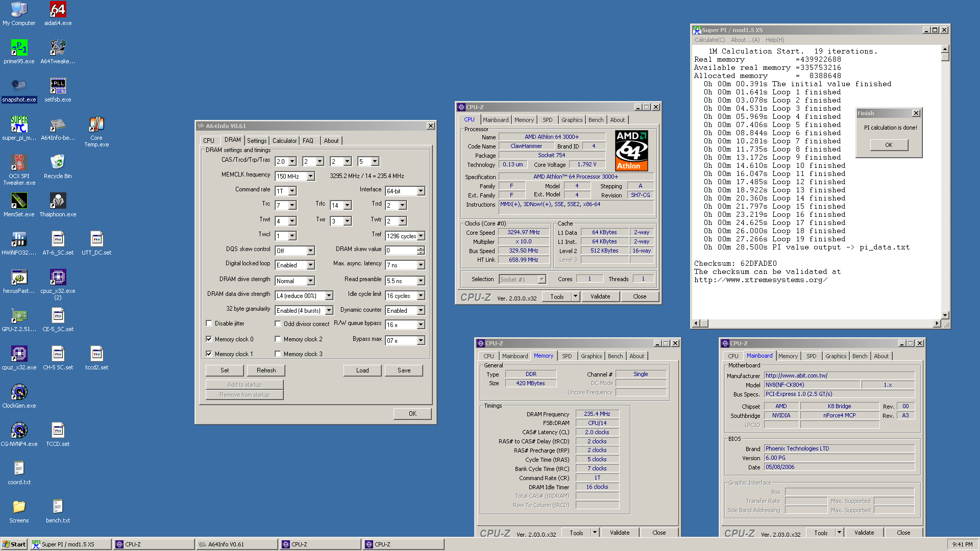Launch MemSet.exe desktop icon

coord(19,205)
